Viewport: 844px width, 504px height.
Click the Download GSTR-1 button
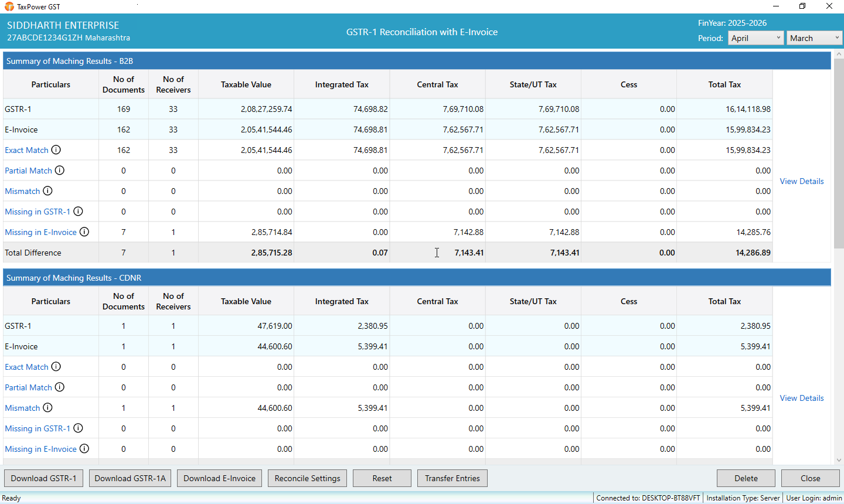click(x=44, y=478)
